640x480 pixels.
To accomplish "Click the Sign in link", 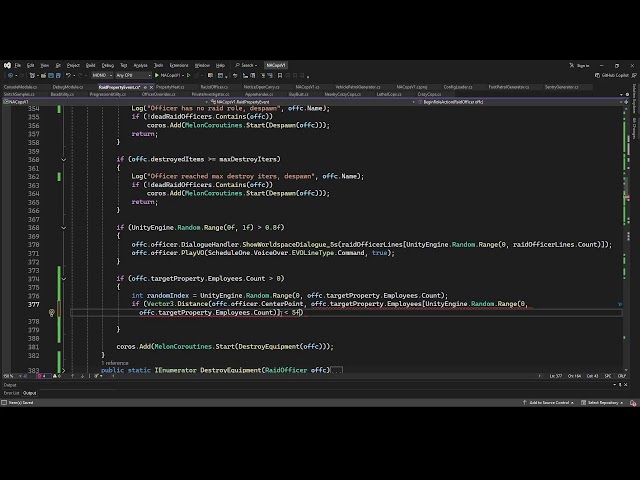I will pos(580,65).
